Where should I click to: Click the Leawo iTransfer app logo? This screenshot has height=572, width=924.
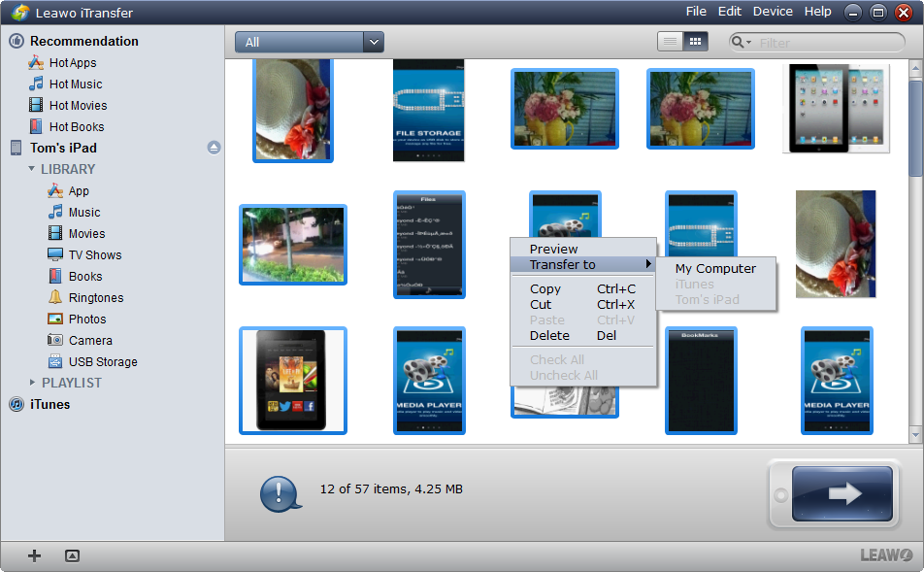click(20, 13)
